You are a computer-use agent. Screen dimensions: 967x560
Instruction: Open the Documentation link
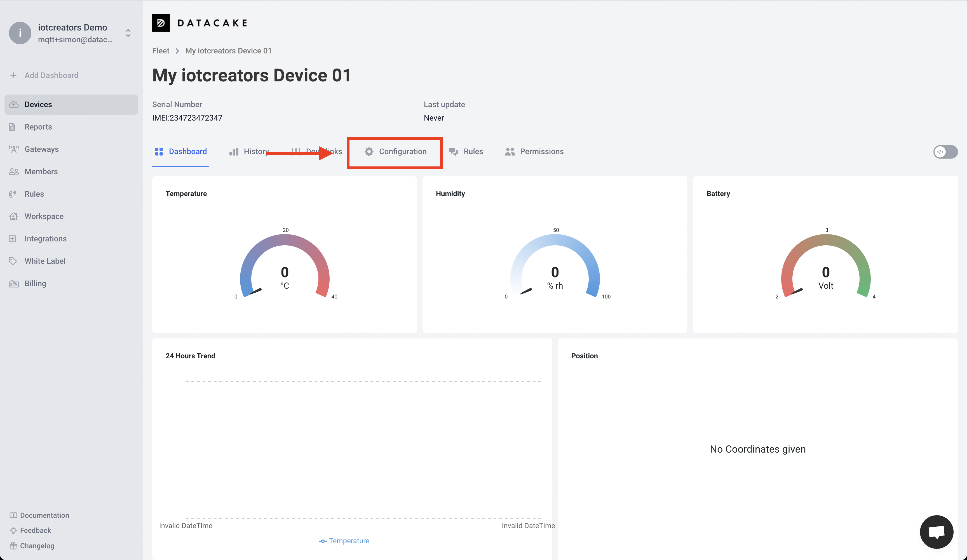[39, 515]
